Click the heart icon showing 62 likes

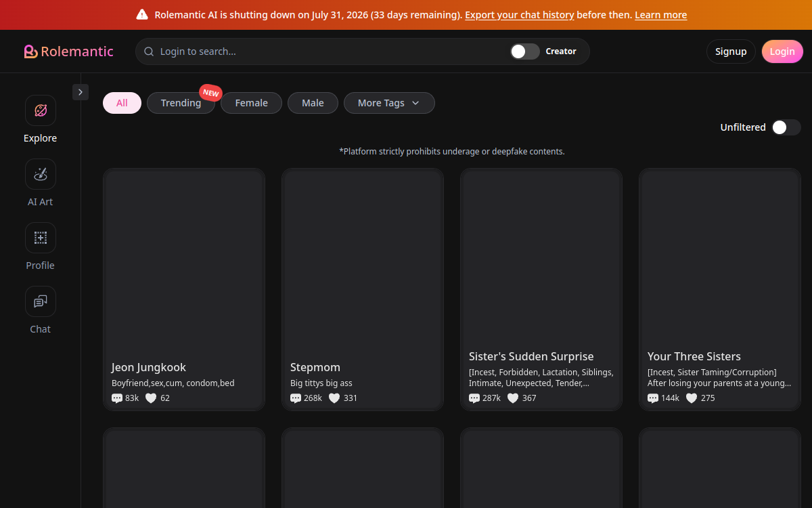click(151, 398)
